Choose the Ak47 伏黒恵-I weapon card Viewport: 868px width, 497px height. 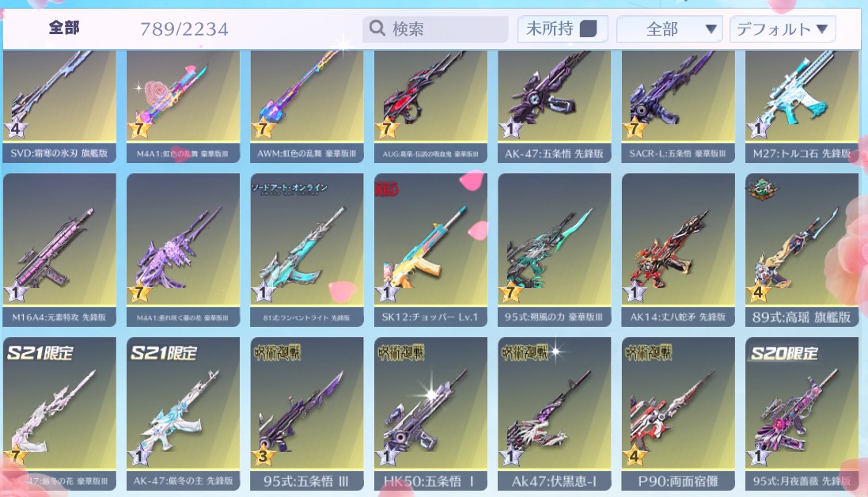pos(554,413)
